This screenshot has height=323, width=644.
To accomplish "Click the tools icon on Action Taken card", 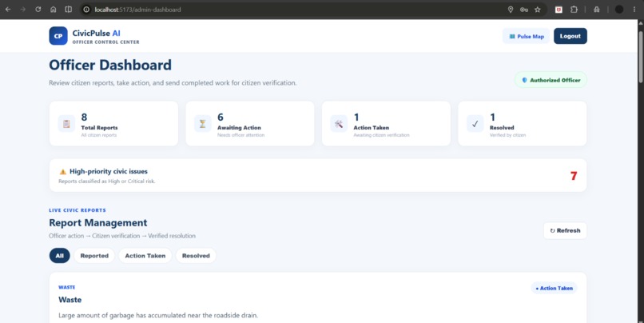I will 339,124.
